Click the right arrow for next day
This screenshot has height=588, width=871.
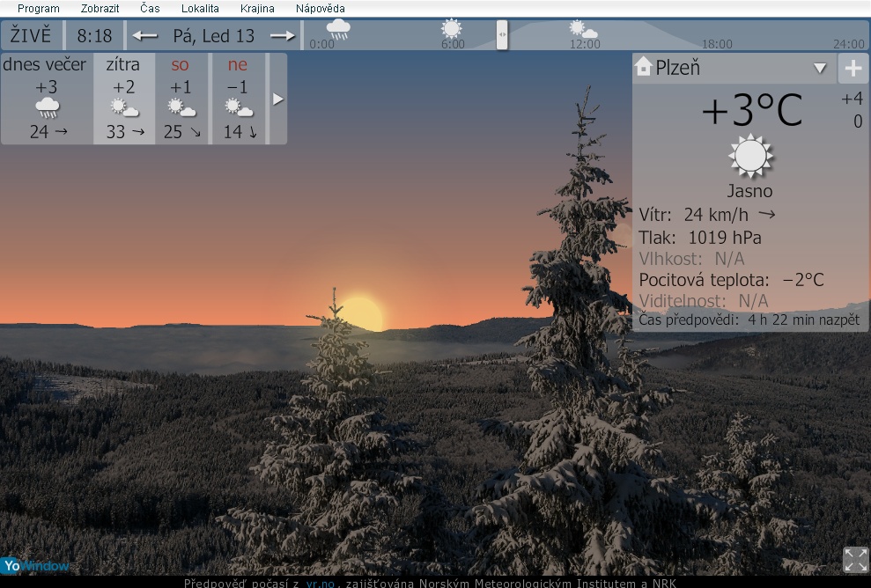[x=282, y=36]
